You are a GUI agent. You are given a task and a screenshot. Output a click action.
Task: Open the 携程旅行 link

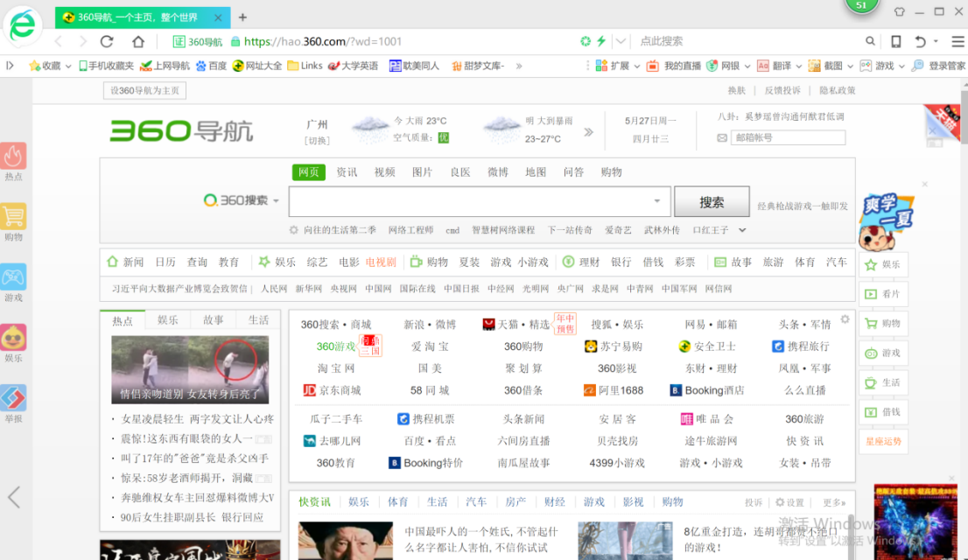[802, 346]
